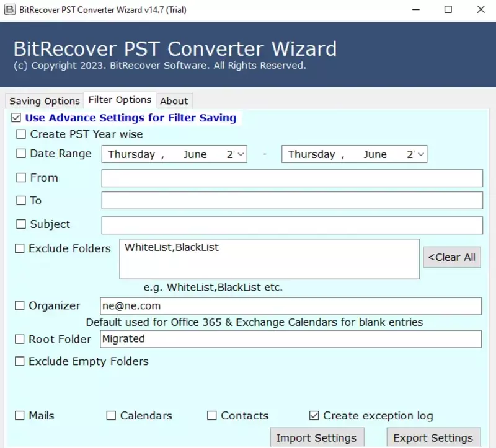The height and width of the screenshot is (448, 496).
Task: Check the Mails checkbox
Action: (20, 415)
